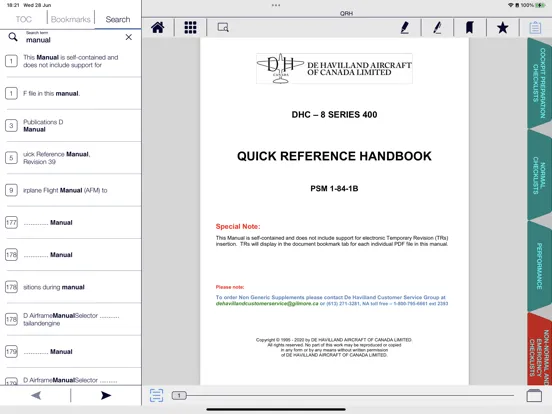This screenshot has width=552, height=414.
Task: Switch to the TOC tab
Action: (24, 19)
